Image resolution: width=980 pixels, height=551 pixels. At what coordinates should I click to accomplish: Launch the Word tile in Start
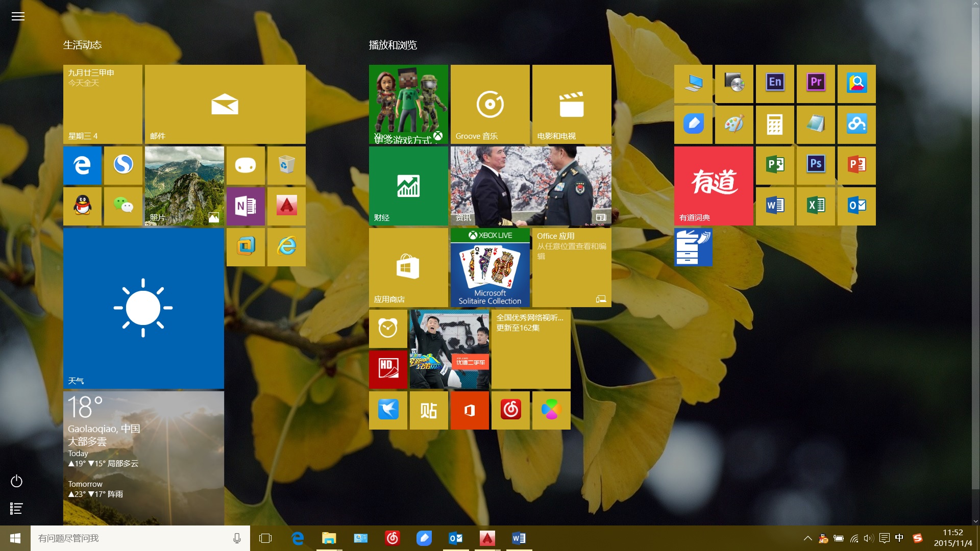(x=775, y=206)
